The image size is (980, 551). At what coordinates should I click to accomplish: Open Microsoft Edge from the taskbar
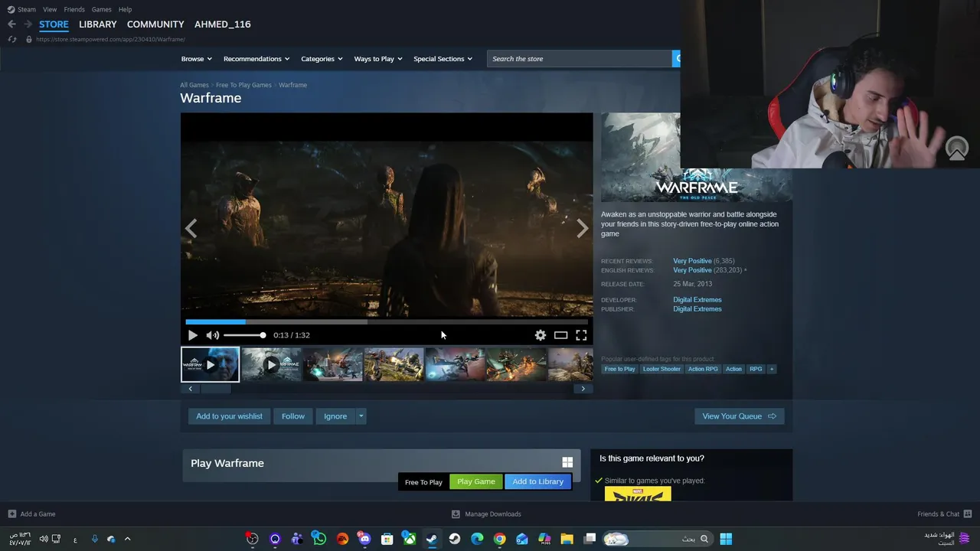pos(477,539)
